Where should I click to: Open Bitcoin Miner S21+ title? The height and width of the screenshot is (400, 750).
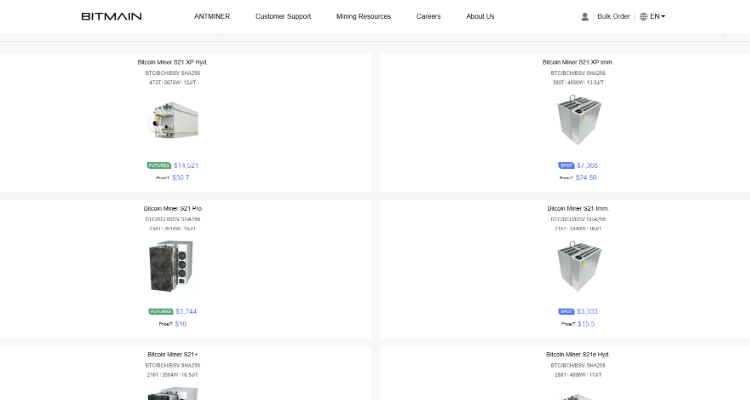click(x=172, y=354)
